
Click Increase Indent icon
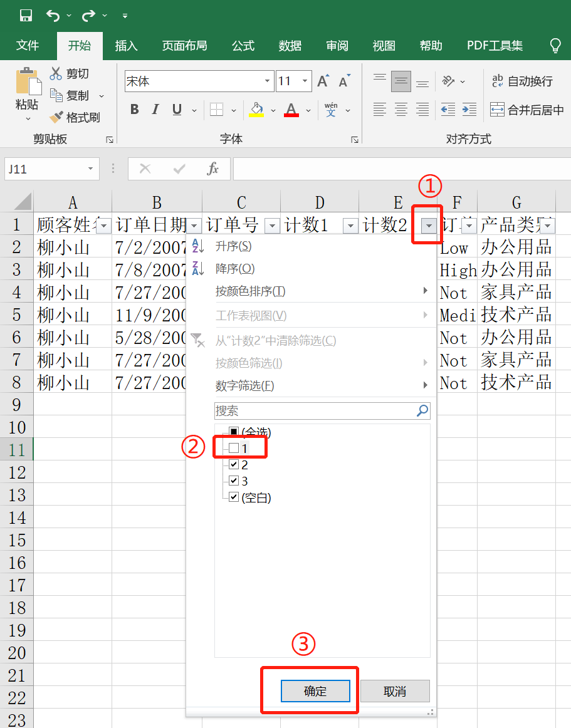(469, 110)
